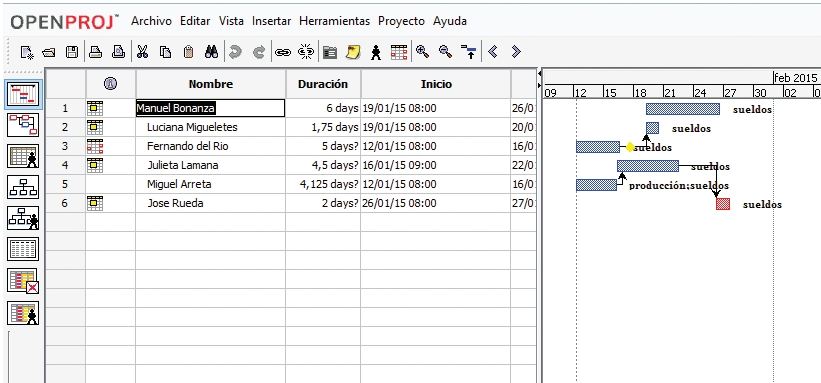
Task: Select the Jose Rueda task cell
Action: point(210,203)
